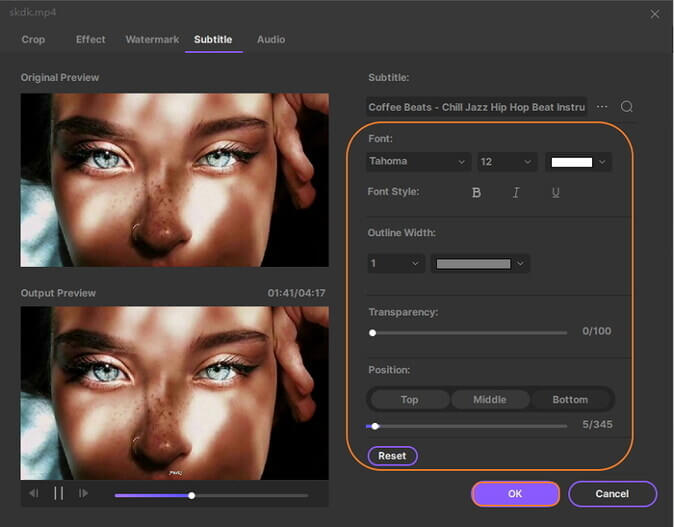Viewport: 674px width, 527px height.
Task: Search subtitles with the magnifier icon
Action: pos(627,106)
